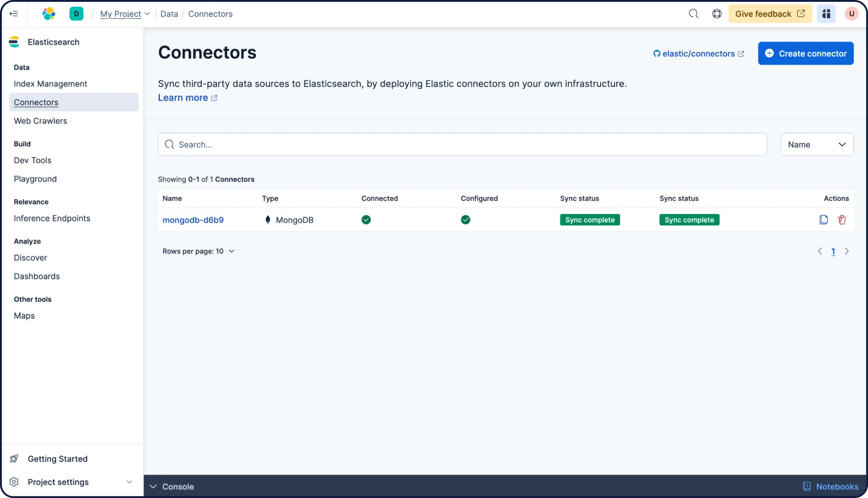868x498 pixels.
Task: Click the Notebooks book icon
Action: point(807,487)
